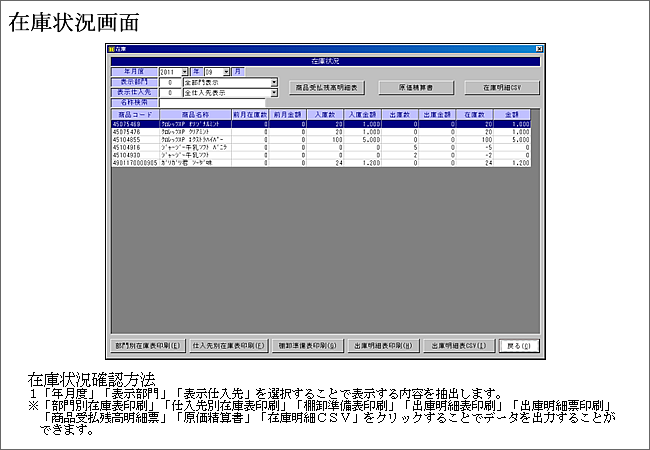Viewport: 650px width, 450px height.
Task: Expand the 全部門表示 department dropdown
Action: (x=274, y=83)
